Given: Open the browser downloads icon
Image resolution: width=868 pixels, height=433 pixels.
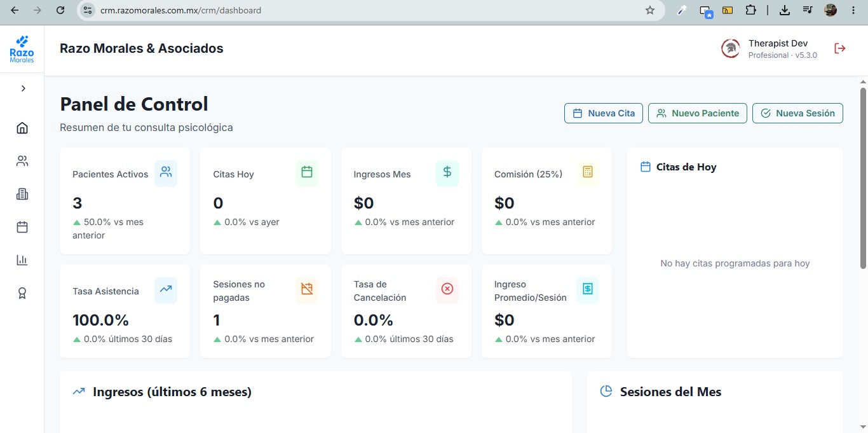Looking at the screenshot, I should click(784, 10).
